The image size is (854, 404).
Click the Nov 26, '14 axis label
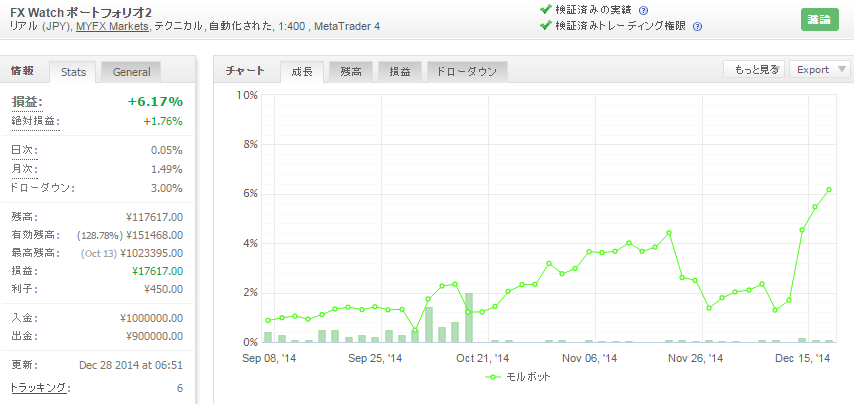pos(696,359)
